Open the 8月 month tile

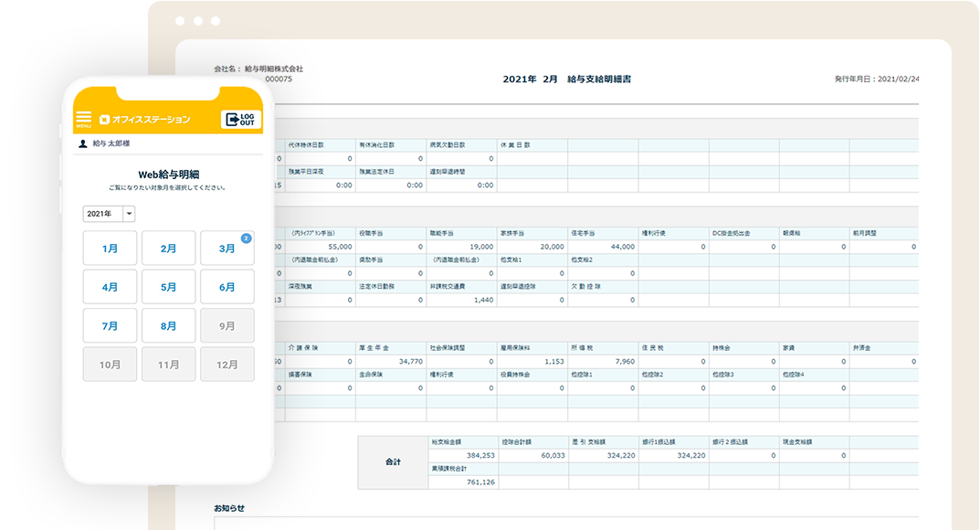click(x=168, y=325)
